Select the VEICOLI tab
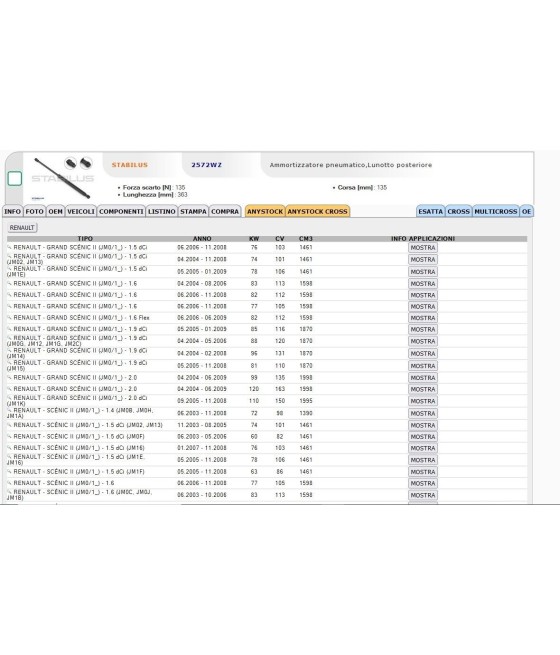The image size is (560, 655). coord(81,211)
